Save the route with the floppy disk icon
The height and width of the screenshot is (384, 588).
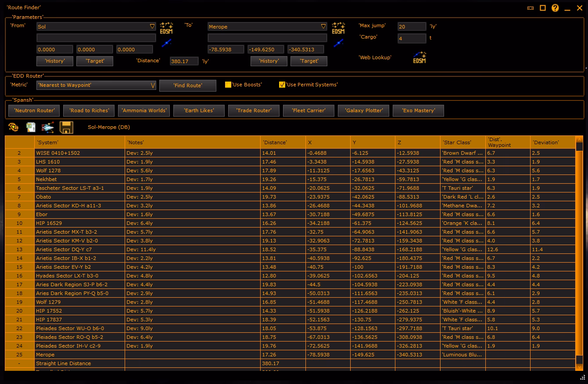(66, 128)
